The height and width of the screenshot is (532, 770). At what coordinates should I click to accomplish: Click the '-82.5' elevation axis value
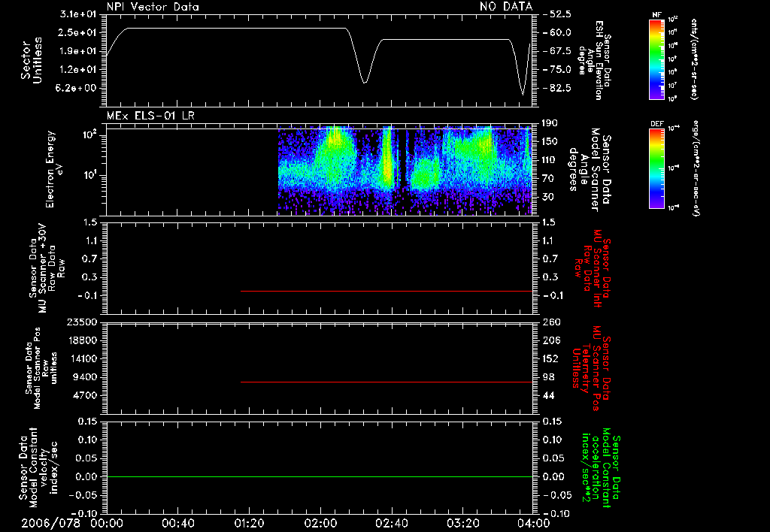[557, 89]
